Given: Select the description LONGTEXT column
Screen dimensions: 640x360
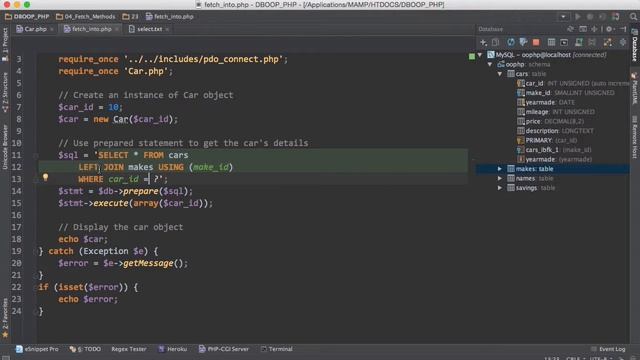Looking at the screenshot, I should pyautogui.click(x=556, y=131).
